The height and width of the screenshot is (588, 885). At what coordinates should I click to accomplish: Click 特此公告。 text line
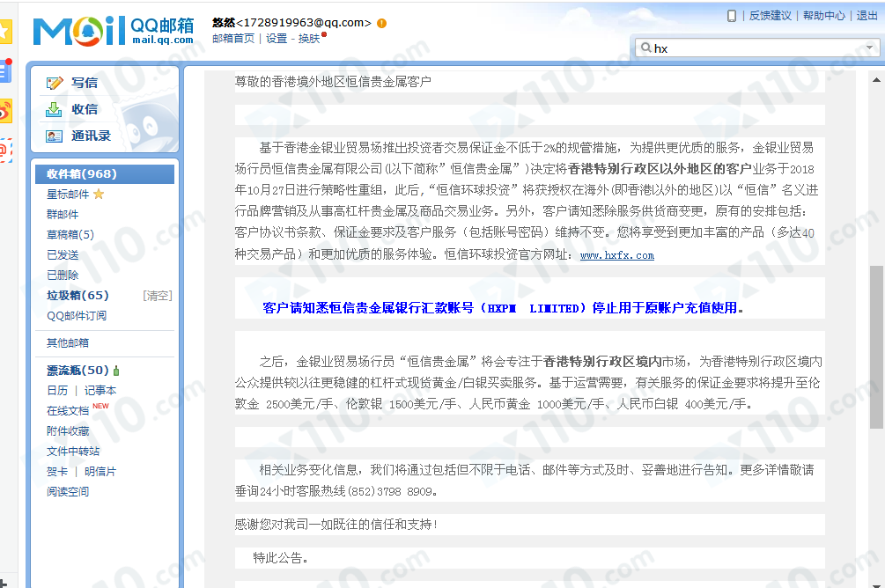click(281, 558)
